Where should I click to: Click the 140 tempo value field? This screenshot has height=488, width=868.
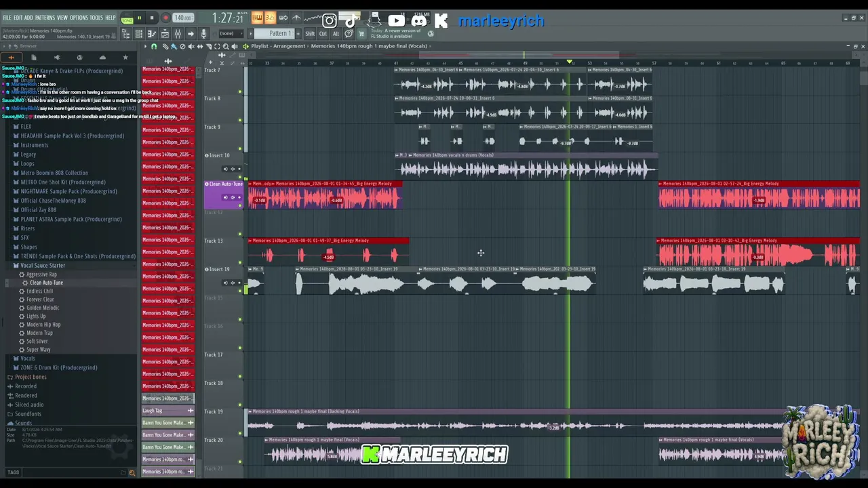[x=182, y=18]
